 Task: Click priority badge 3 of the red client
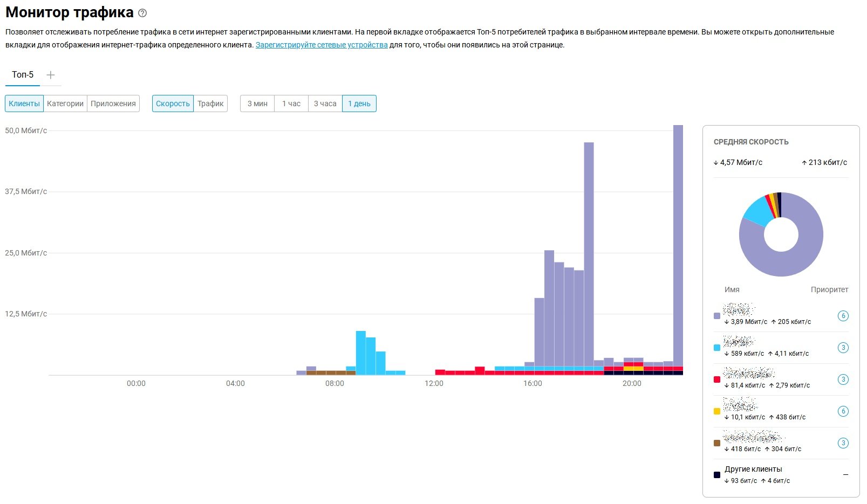[x=843, y=379]
